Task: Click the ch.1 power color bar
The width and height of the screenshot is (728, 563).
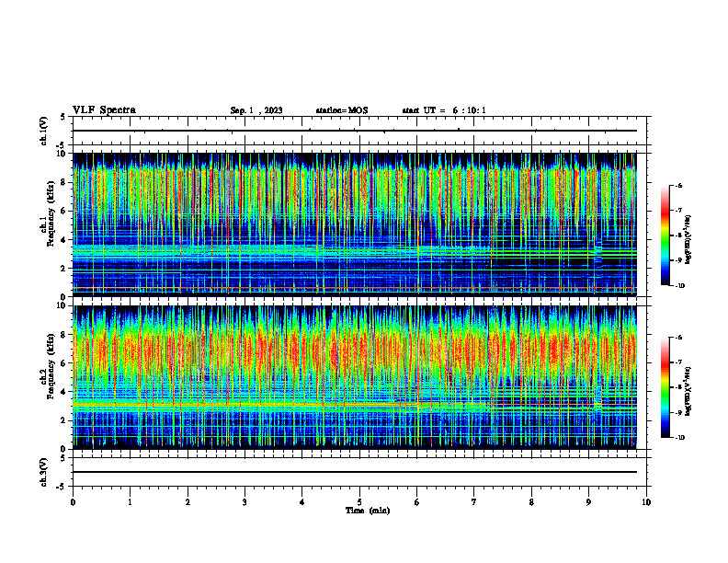Action: tap(665, 236)
